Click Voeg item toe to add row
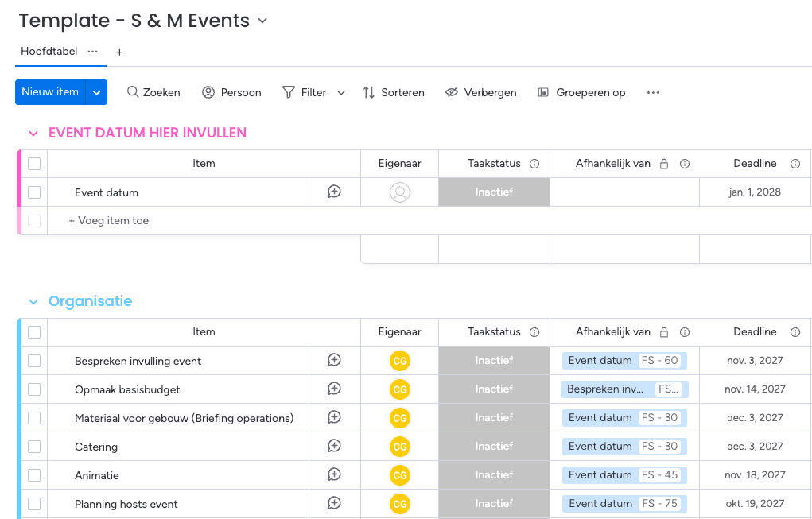The image size is (812, 519). click(108, 221)
